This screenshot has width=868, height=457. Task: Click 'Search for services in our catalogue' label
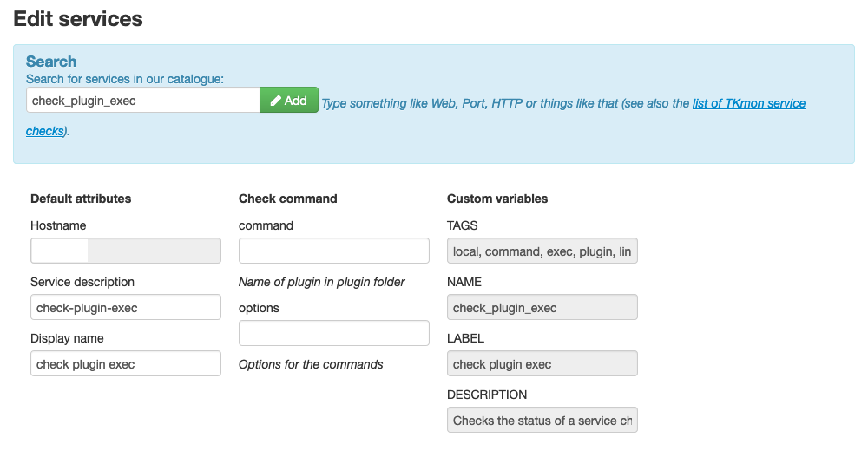pyautogui.click(x=125, y=79)
